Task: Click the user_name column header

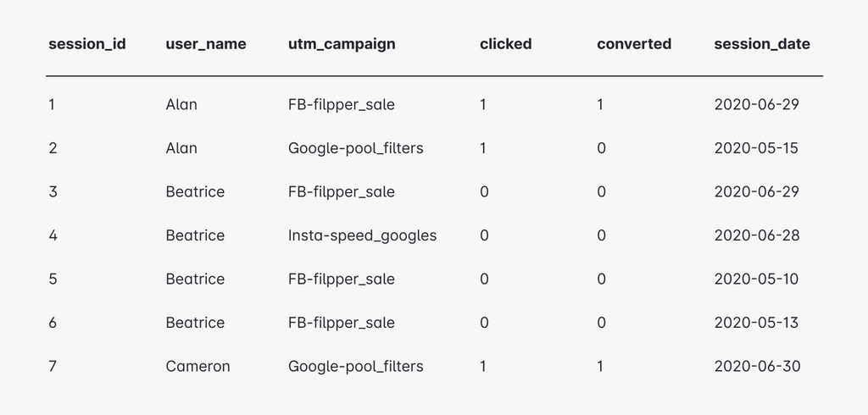Action: point(206,44)
